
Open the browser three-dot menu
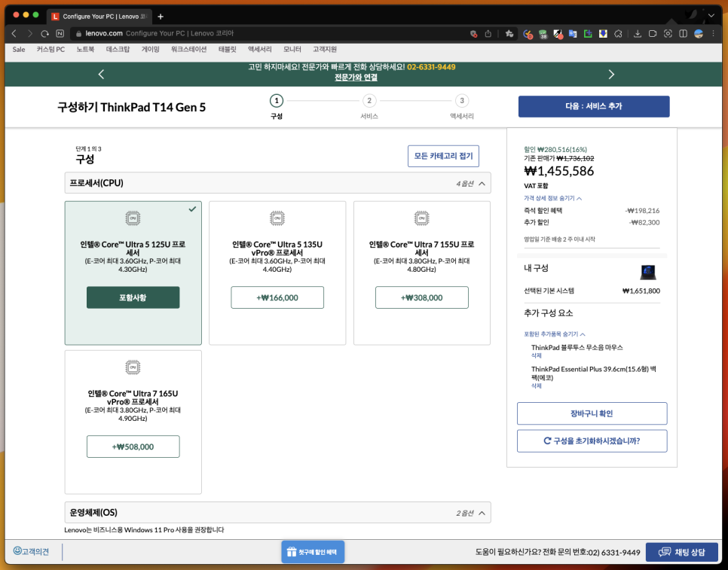[713, 34]
